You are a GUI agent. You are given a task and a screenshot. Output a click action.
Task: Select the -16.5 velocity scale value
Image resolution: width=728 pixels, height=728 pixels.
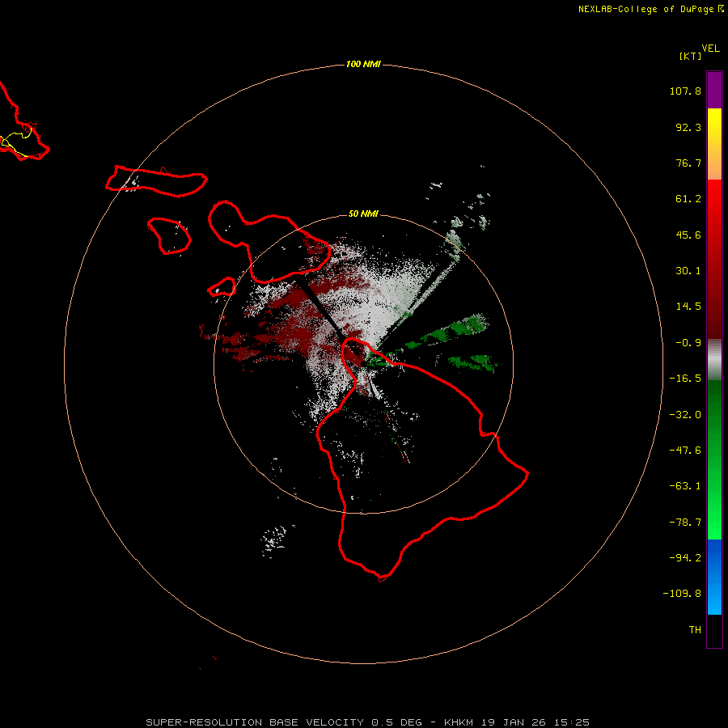coord(685,379)
